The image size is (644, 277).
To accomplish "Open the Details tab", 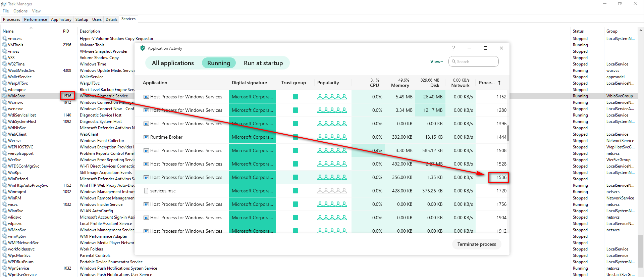I will [111, 19].
